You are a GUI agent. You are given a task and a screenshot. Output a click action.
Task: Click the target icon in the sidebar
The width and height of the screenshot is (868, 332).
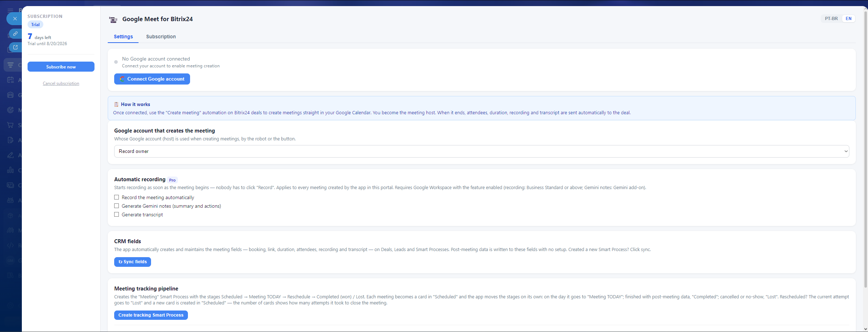click(x=10, y=110)
